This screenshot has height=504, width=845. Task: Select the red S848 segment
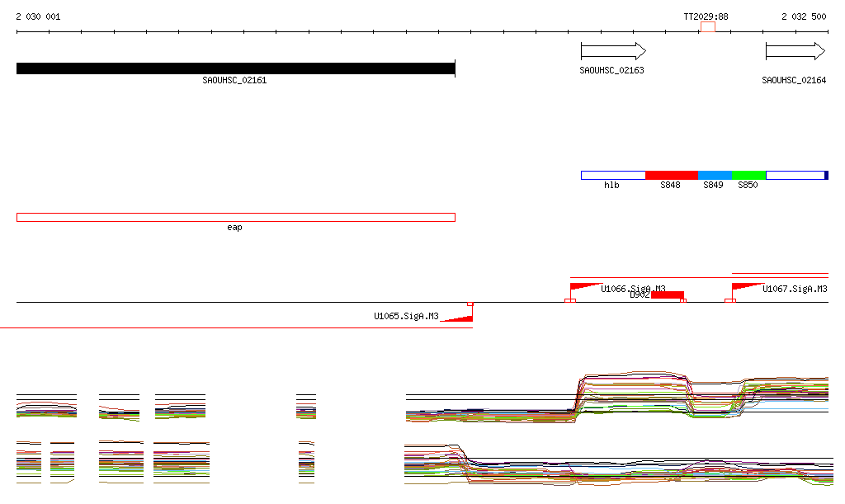(672, 175)
